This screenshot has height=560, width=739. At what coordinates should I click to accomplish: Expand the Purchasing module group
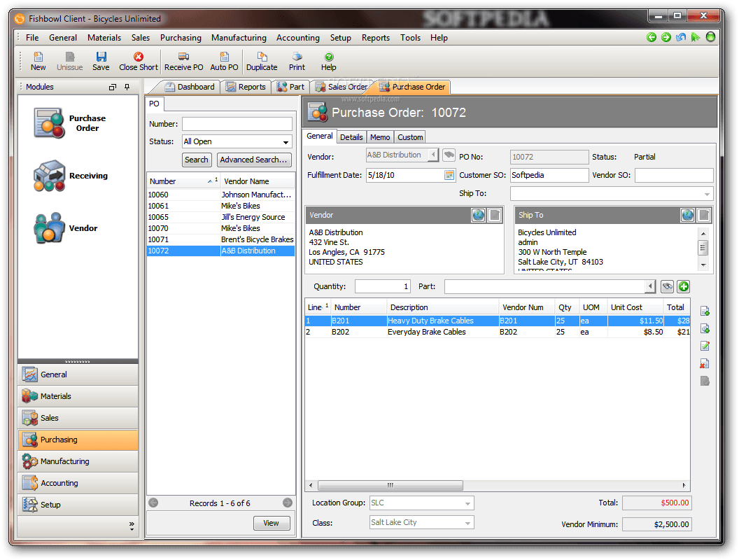(78, 440)
